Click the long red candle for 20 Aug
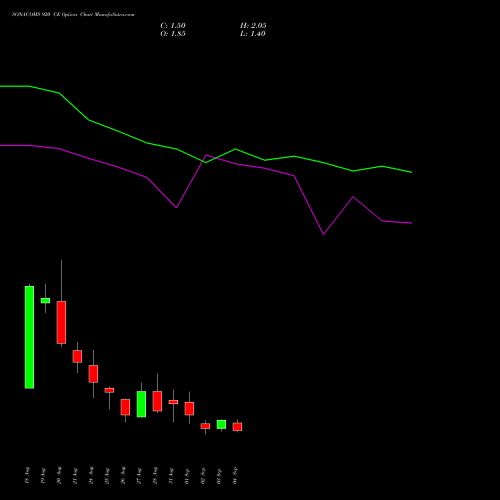Image resolution: width=500 pixels, height=500 pixels. (x=61, y=322)
